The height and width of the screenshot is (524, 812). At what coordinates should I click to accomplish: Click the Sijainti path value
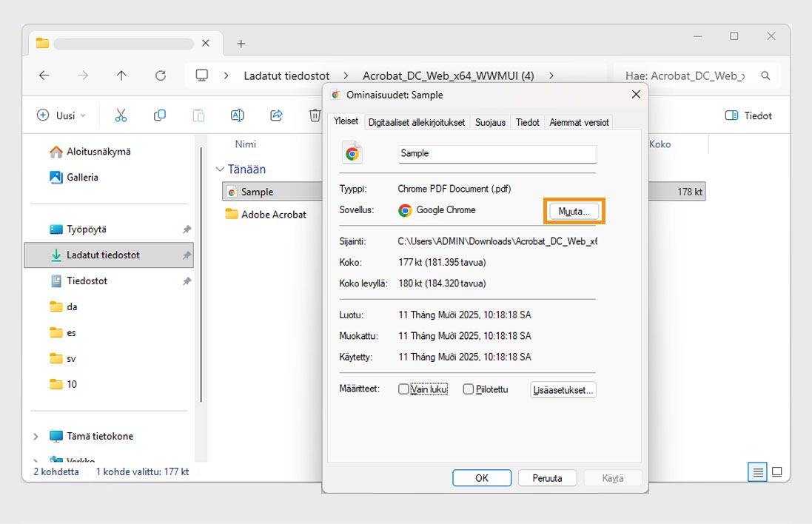click(497, 241)
